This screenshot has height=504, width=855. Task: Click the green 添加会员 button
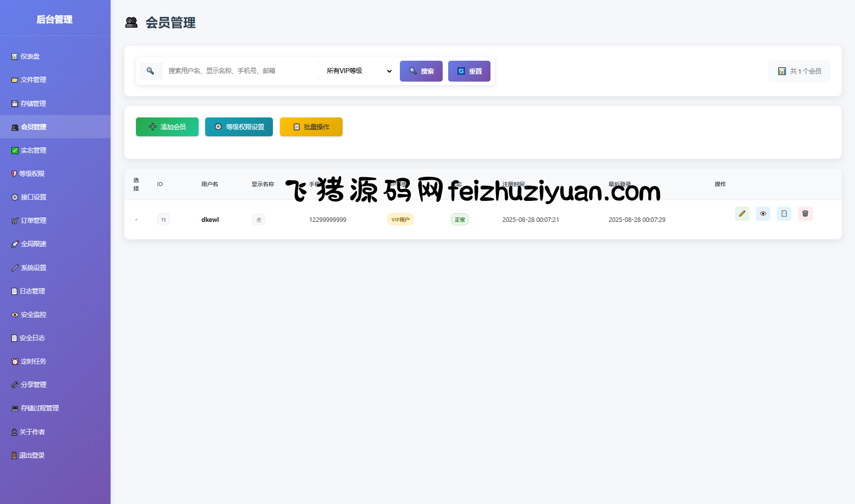(x=167, y=127)
